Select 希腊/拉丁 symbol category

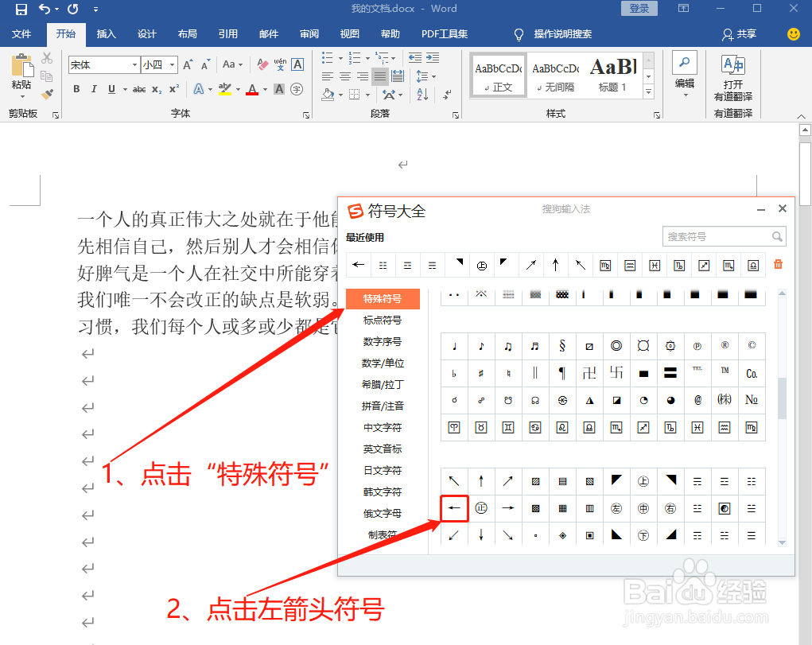[x=383, y=384]
